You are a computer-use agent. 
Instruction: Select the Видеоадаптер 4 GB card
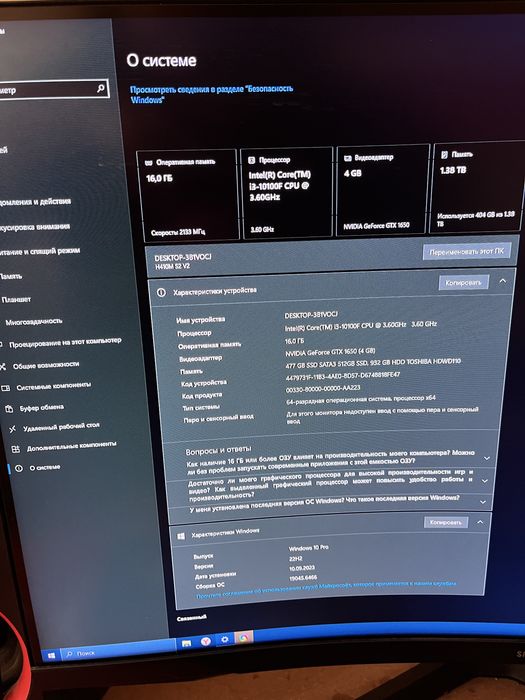383,189
